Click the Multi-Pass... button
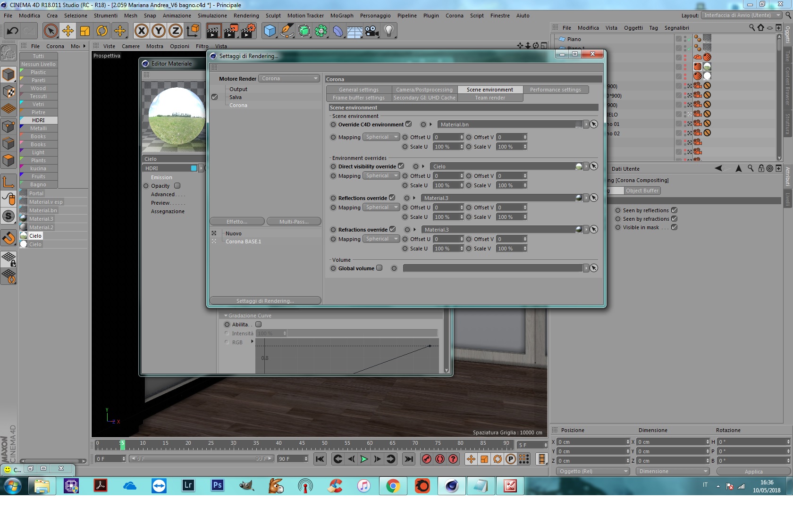This screenshot has height=532, width=793. [x=294, y=222]
